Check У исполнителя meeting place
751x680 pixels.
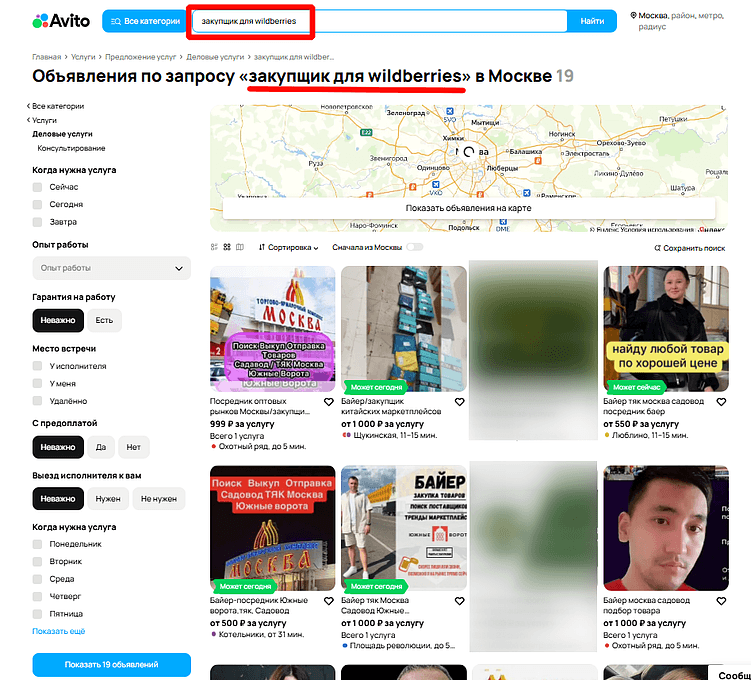tap(37, 366)
